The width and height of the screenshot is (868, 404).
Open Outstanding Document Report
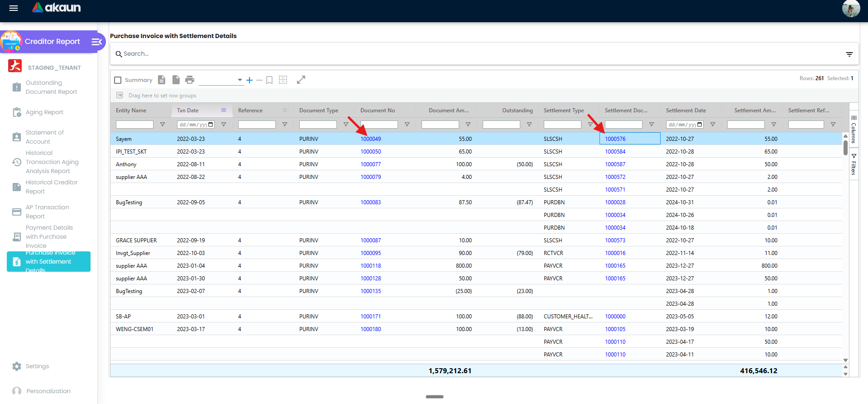[51, 87]
